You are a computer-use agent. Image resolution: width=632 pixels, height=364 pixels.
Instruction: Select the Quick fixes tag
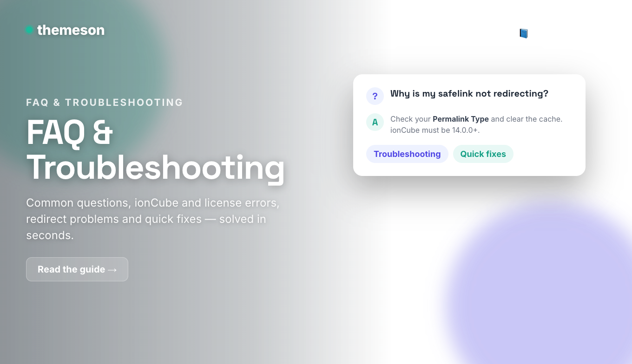[x=483, y=154]
